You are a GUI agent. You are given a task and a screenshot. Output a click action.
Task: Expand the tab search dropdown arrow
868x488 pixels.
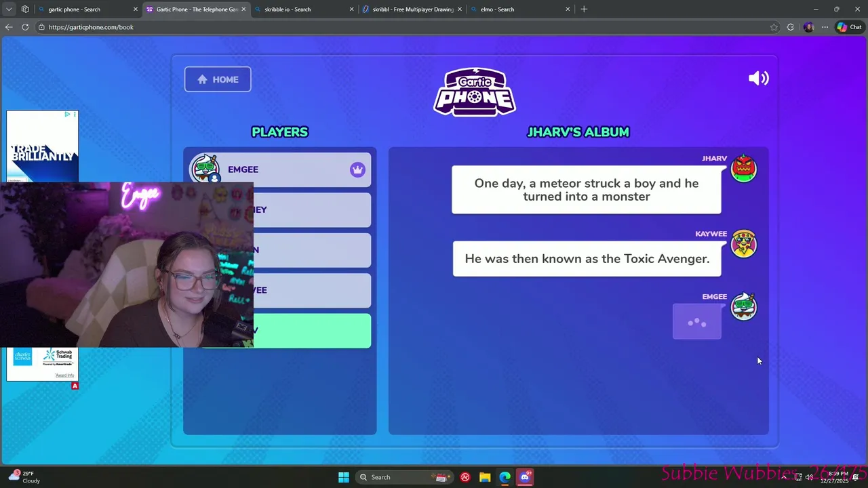[x=9, y=9]
